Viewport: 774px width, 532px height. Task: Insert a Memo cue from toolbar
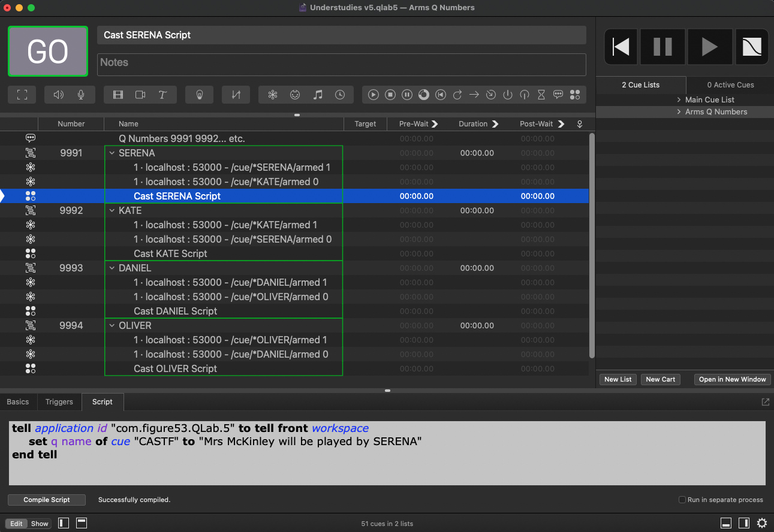tap(558, 95)
